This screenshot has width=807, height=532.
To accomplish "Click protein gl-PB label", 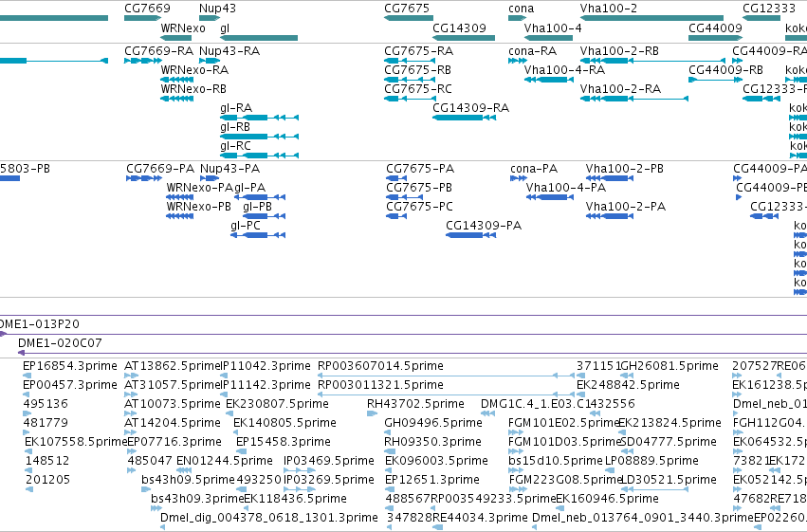I will click(257, 207).
